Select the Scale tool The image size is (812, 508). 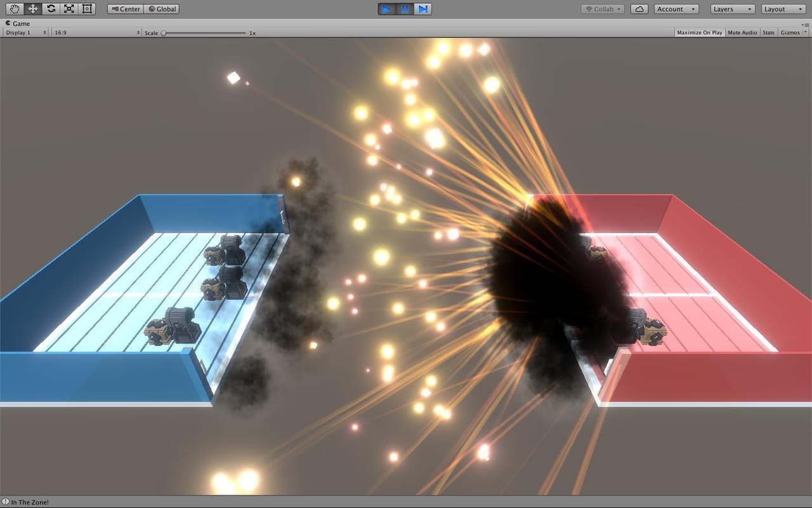click(x=69, y=9)
